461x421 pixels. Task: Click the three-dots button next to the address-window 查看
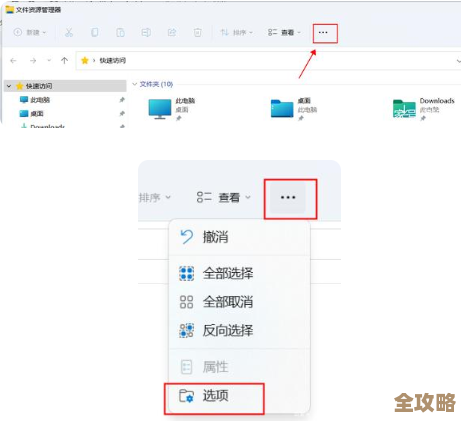tap(323, 32)
